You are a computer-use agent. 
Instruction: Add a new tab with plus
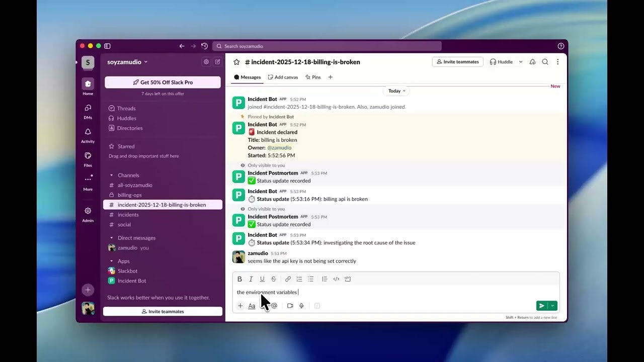331,77
